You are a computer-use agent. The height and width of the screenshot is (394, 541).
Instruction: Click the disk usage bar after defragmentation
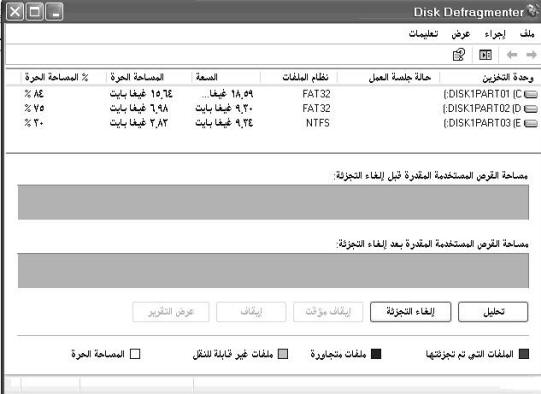coord(273,270)
